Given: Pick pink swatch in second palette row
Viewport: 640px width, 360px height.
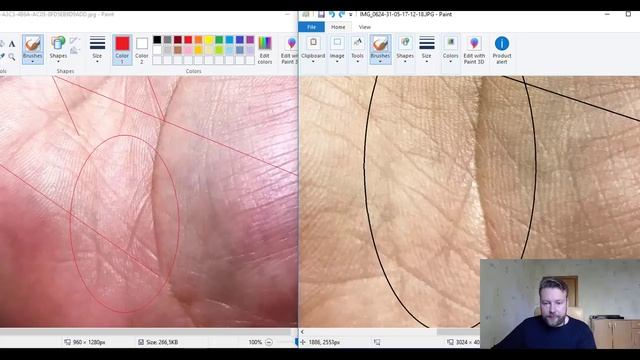Looking at the screenshot, I should pyautogui.click(x=188, y=50).
